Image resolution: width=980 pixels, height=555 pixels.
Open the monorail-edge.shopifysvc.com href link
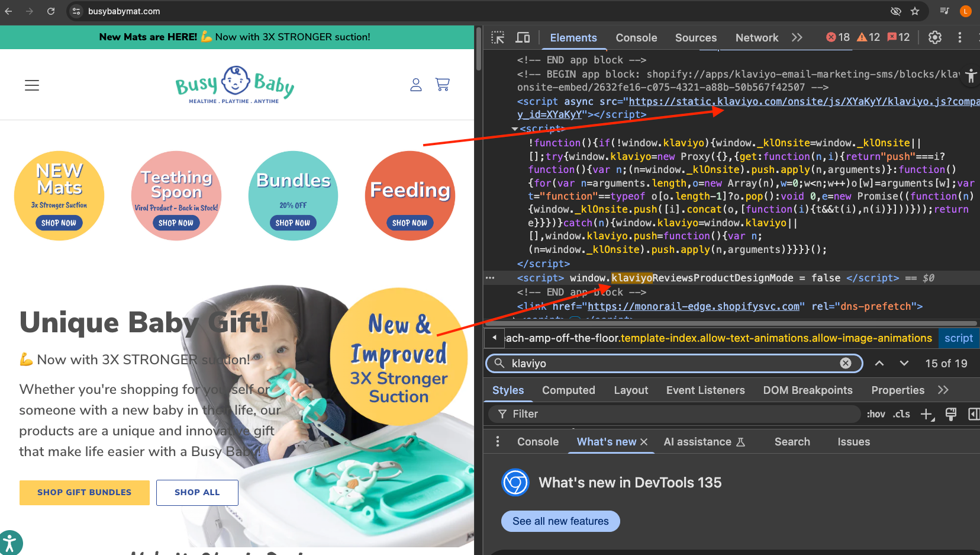(694, 306)
